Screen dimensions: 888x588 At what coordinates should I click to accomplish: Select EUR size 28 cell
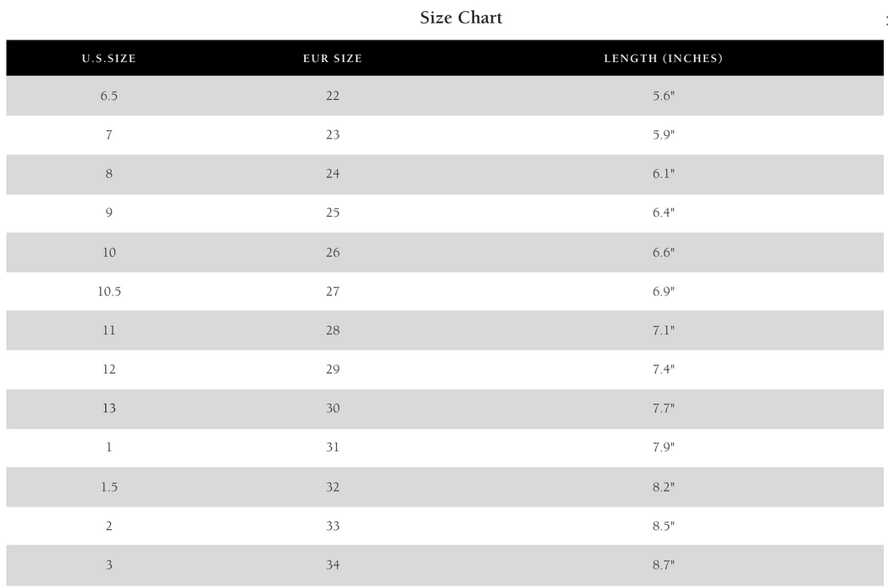[333, 330]
